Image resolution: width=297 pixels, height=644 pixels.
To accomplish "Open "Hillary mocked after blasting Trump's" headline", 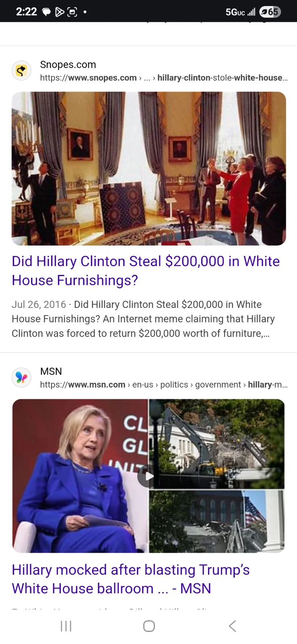I will click(131, 579).
